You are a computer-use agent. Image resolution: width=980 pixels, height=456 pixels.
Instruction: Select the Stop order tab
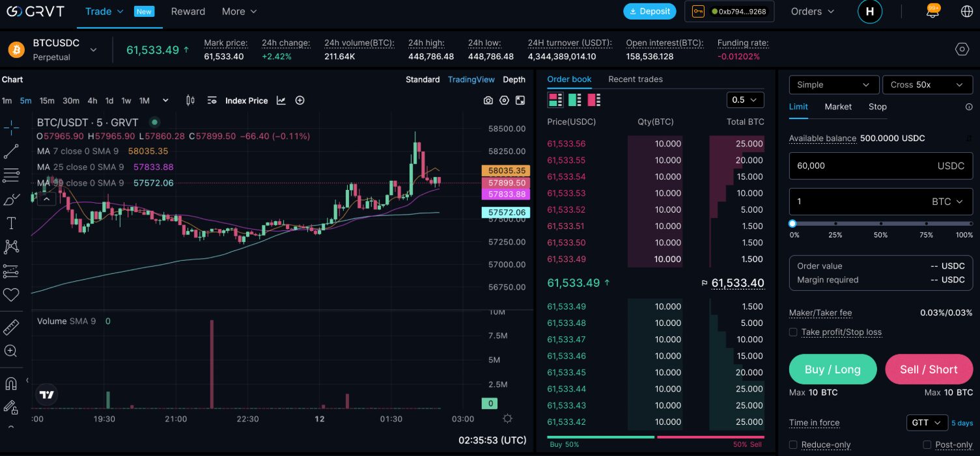[878, 107]
